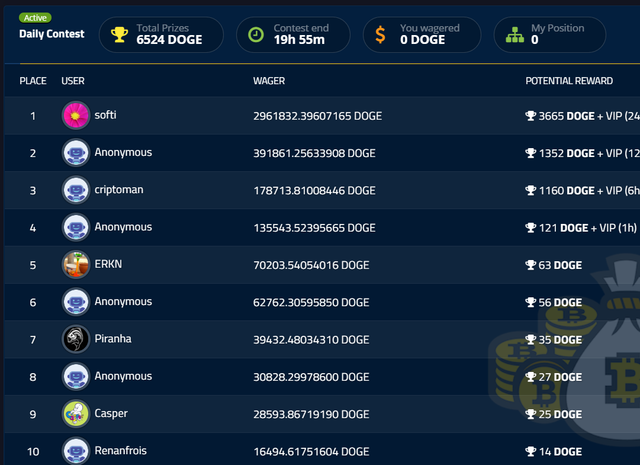
Task: Click the PLACE column header
Action: point(33,81)
